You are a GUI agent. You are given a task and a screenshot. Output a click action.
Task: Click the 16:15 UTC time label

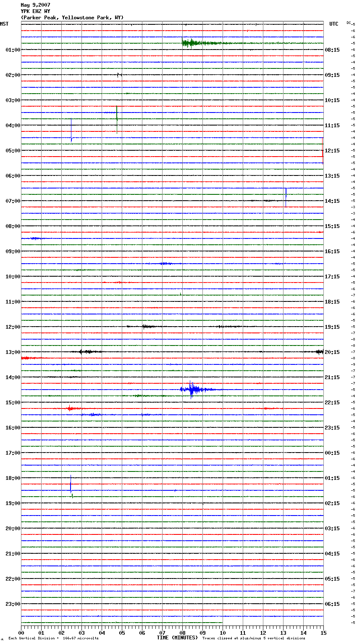(332, 251)
